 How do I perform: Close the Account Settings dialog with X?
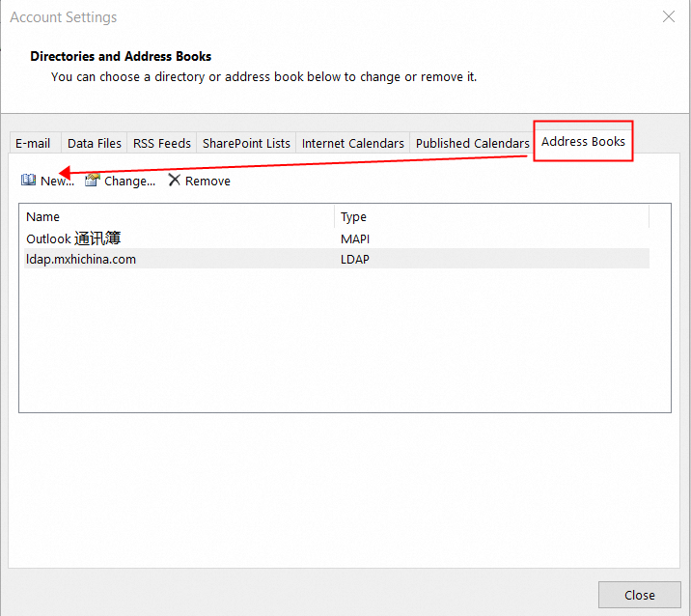(x=669, y=16)
